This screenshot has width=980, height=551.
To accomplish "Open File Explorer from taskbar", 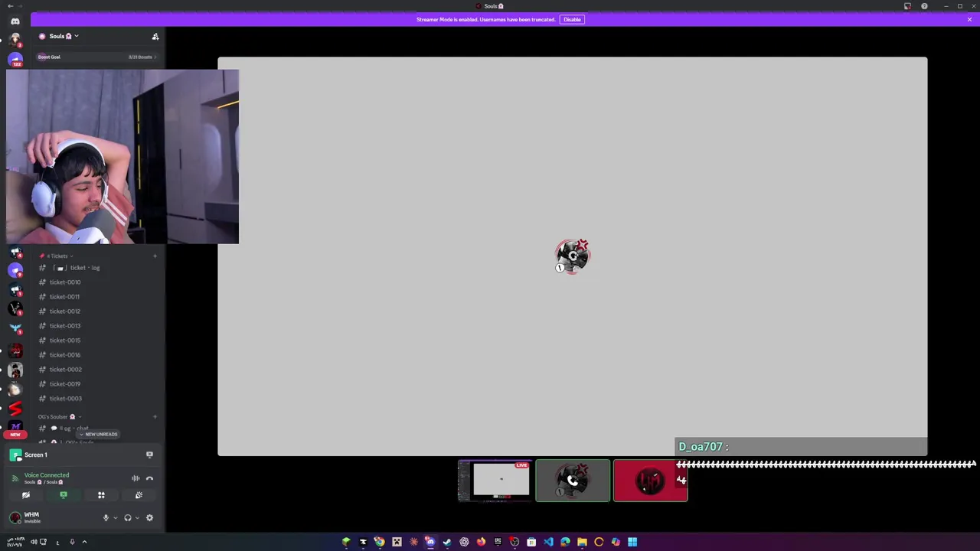I will click(x=582, y=542).
